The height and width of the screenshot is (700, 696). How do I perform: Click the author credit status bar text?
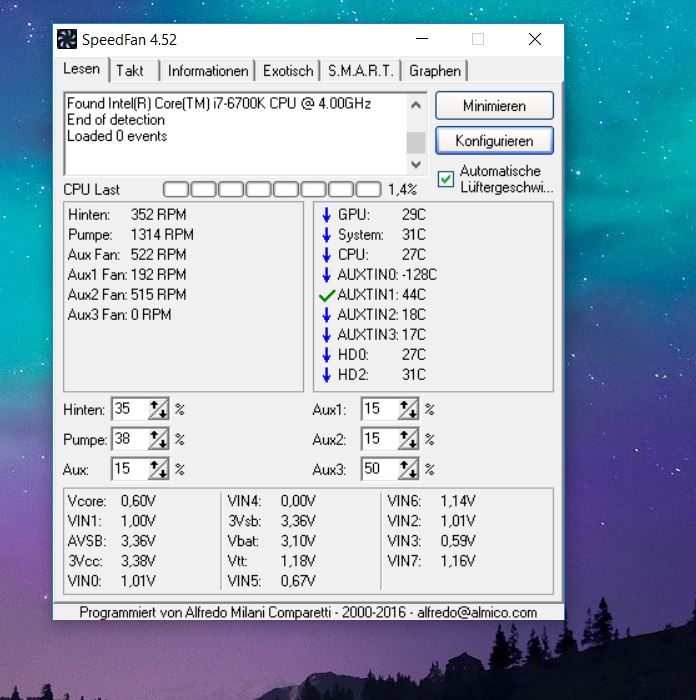point(308,612)
